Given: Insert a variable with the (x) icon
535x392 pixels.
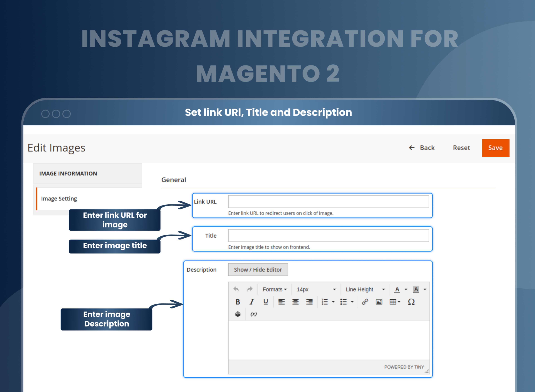Looking at the screenshot, I should pos(254,314).
